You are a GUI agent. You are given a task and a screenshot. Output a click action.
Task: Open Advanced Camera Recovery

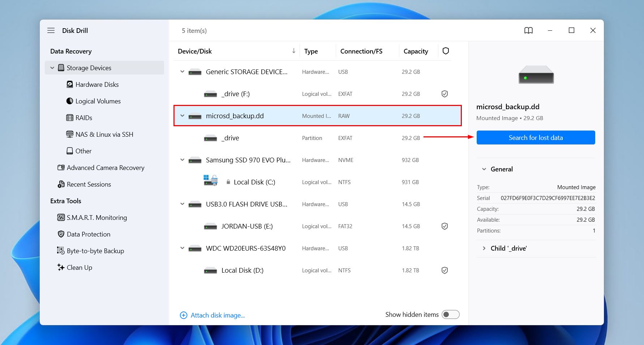(106, 167)
